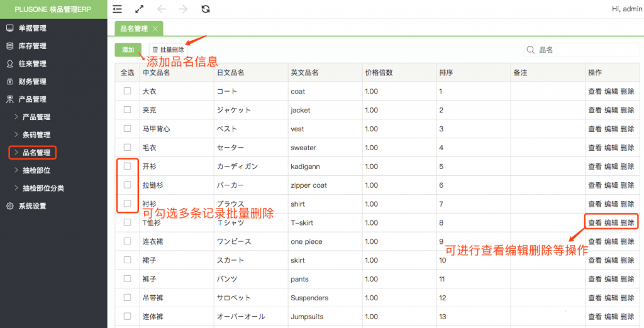
Task: Open 条码管理 submenu chevron
Action: pyautogui.click(x=16, y=134)
